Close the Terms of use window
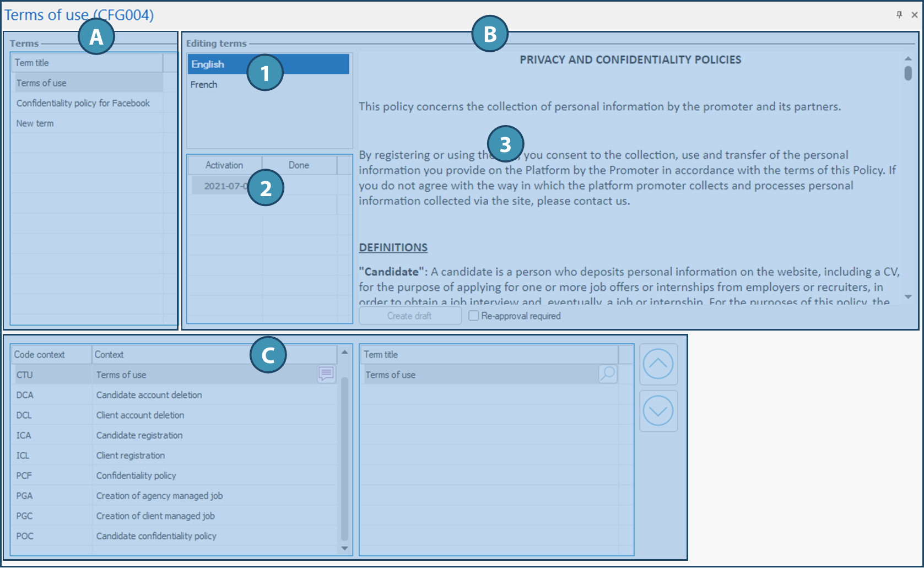This screenshot has width=924, height=568. pyautogui.click(x=914, y=15)
